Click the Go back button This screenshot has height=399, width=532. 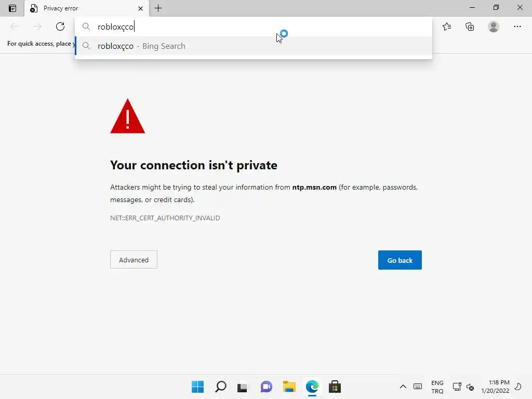(400, 260)
